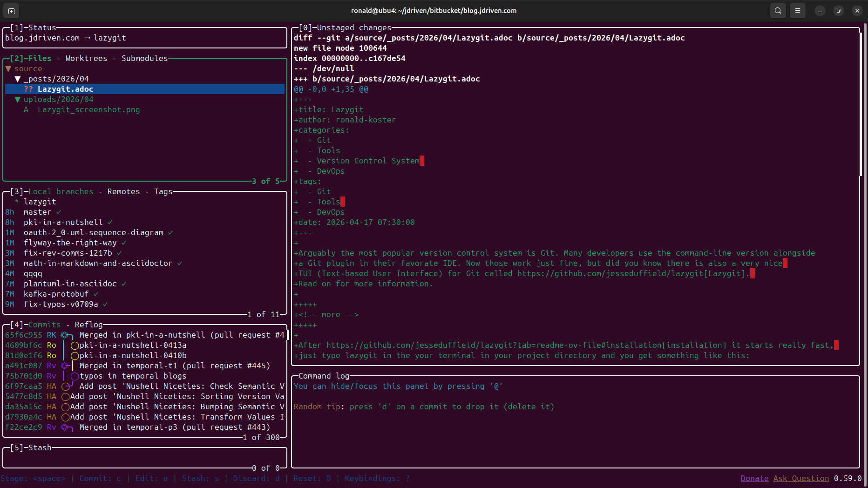Click the 'A' added marker beside Lazygit_screenshot.png
The image size is (868, 488).
pyautogui.click(x=26, y=109)
